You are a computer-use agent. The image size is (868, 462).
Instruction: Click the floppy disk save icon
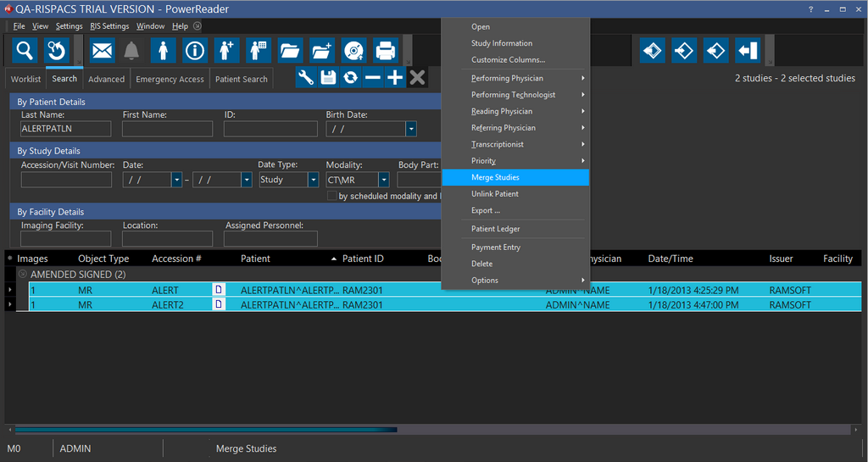coord(328,77)
